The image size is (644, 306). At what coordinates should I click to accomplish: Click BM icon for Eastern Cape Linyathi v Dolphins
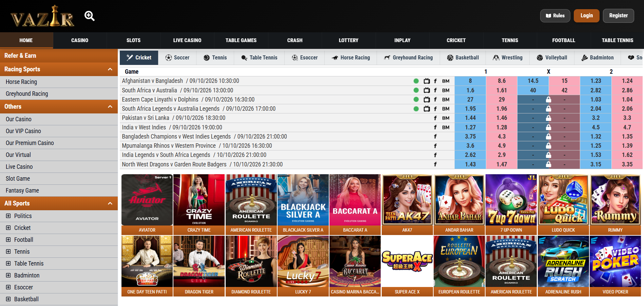pos(446,100)
